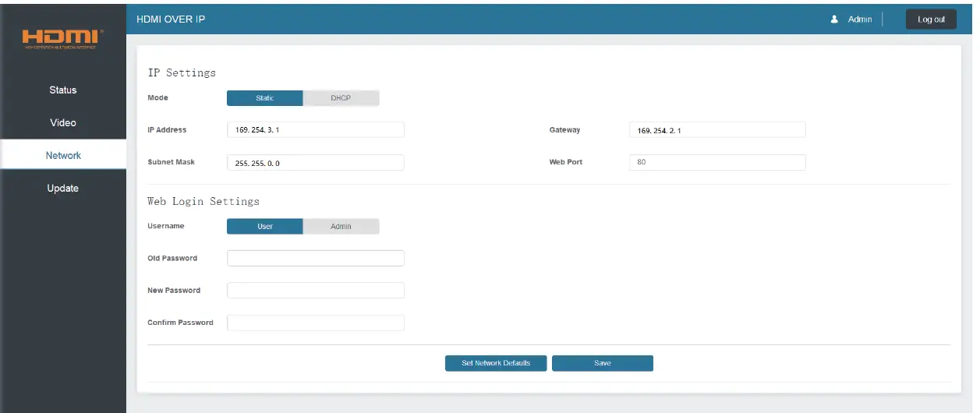Focus the New Password field

(x=316, y=290)
